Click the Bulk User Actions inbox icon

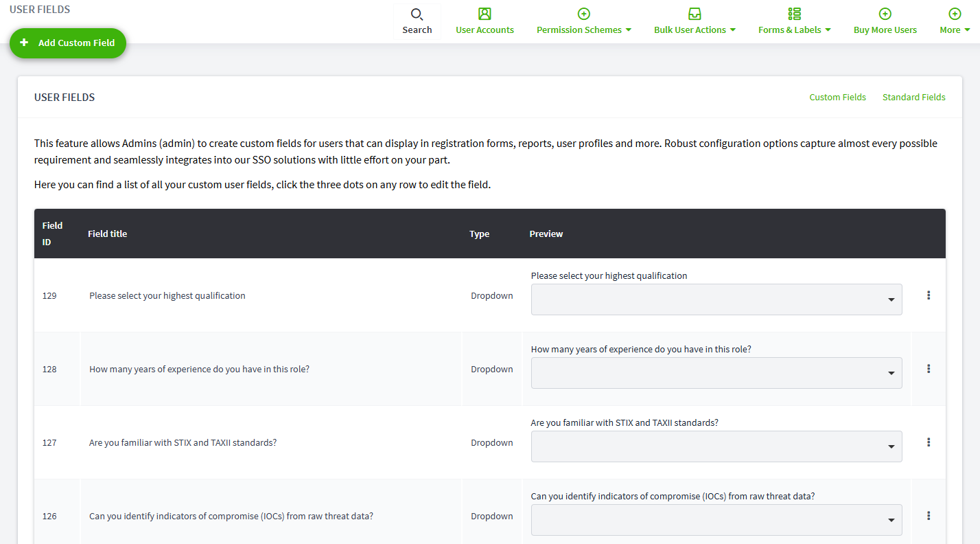(x=695, y=14)
